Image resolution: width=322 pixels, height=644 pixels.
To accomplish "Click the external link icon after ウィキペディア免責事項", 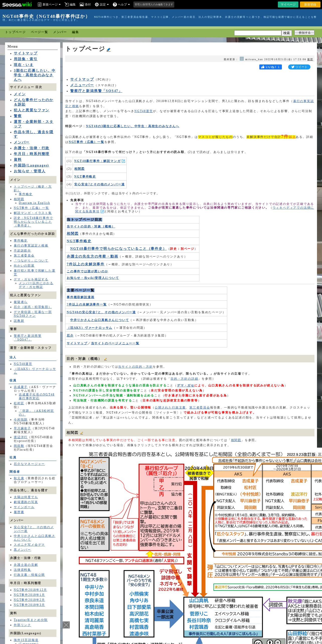I will (102, 211).
